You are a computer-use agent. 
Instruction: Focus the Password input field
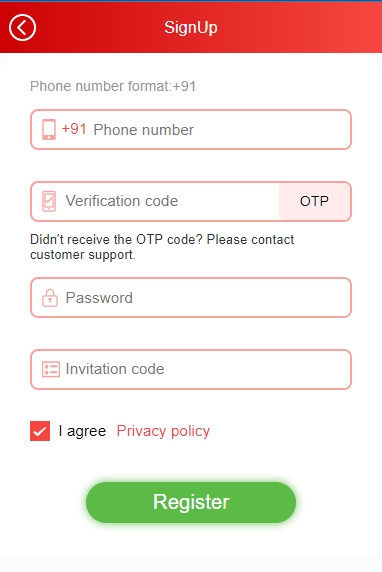tap(191, 298)
